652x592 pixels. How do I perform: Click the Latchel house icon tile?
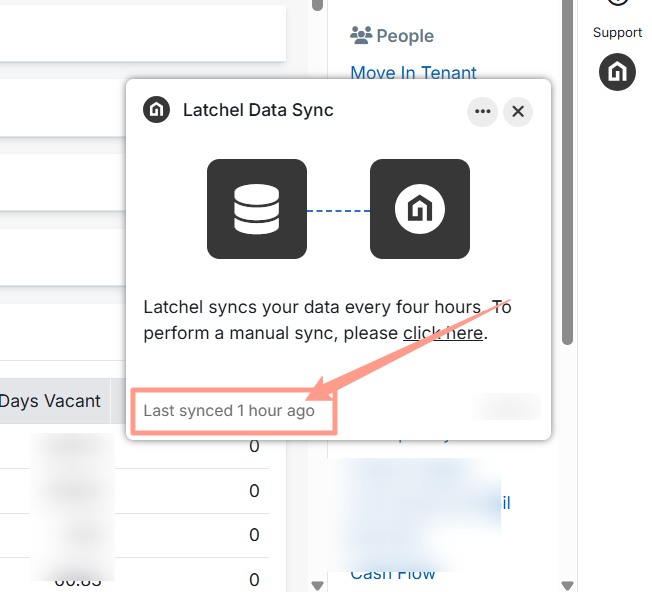(420, 209)
